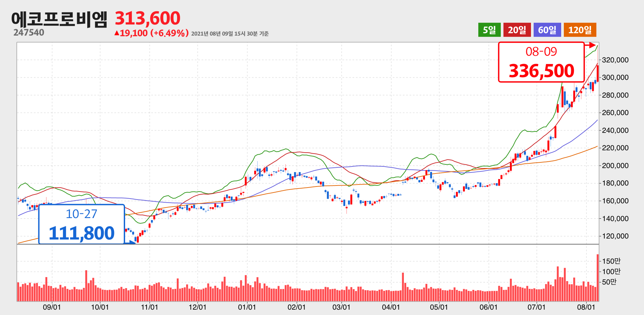The height and width of the screenshot is (315, 644).
Task: Click the 50만 volume axis label
Action: pos(609,282)
